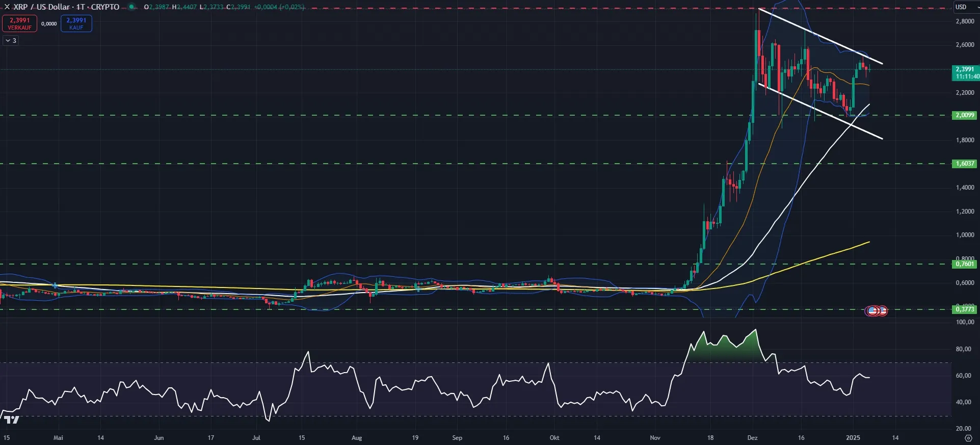Click the open value O2,3987
Image resolution: width=980 pixels, height=445 pixels.
[x=156, y=7]
